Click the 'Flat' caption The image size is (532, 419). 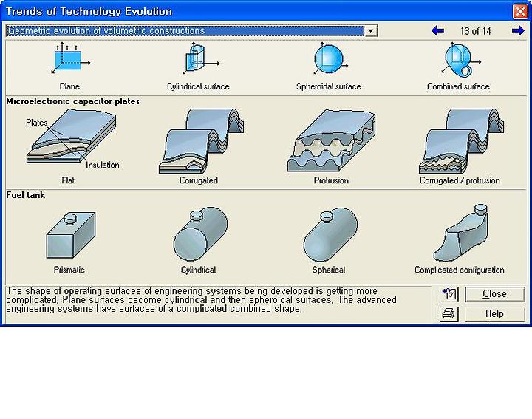pyautogui.click(x=68, y=180)
